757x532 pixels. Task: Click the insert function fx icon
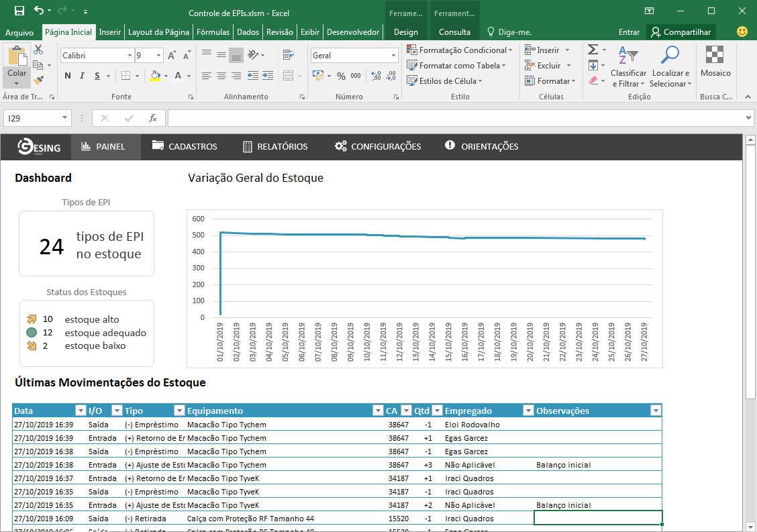(x=153, y=118)
